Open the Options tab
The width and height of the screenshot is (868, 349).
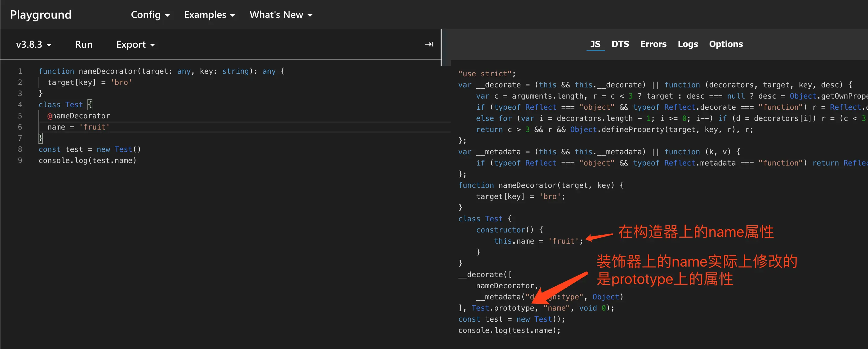[x=725, y=44]
